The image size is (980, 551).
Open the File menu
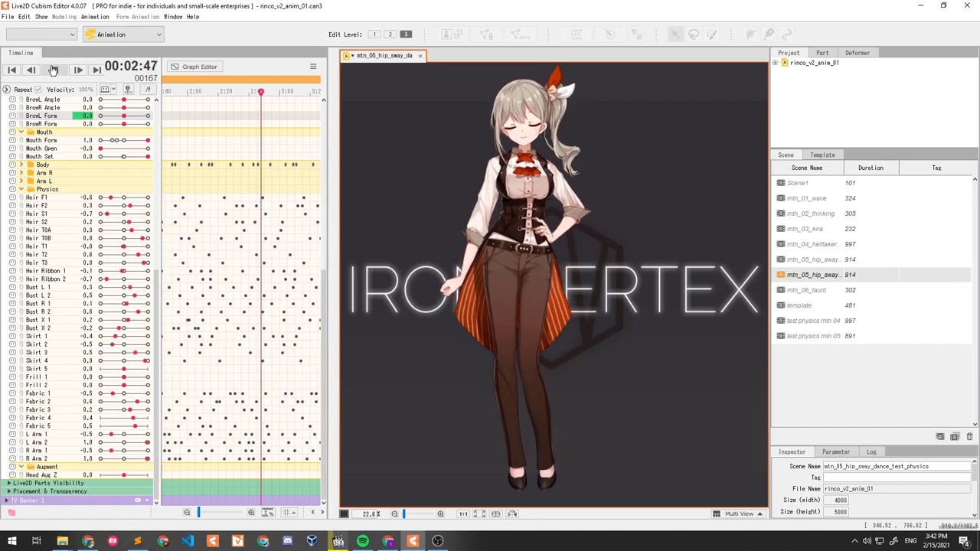pos(7,17)
